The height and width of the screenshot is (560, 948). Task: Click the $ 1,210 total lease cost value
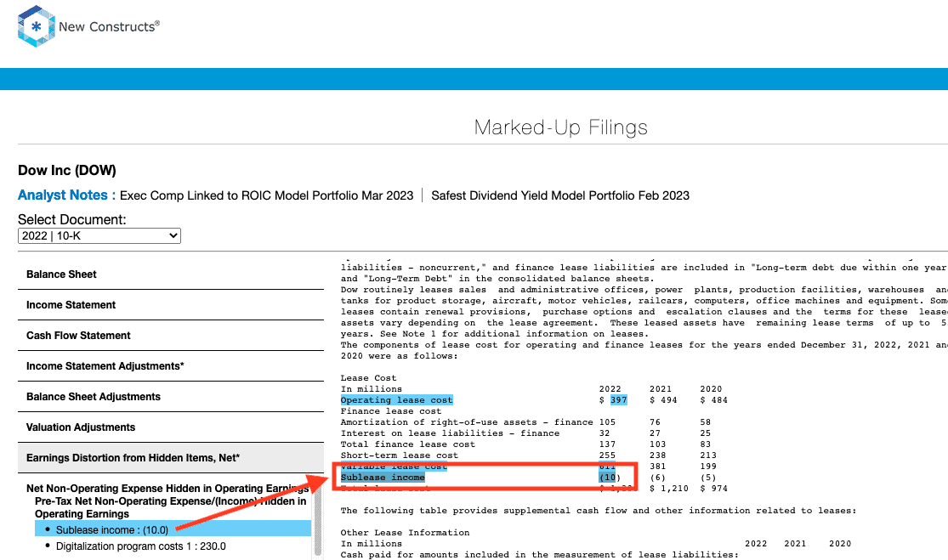click(x=668, y=488)
